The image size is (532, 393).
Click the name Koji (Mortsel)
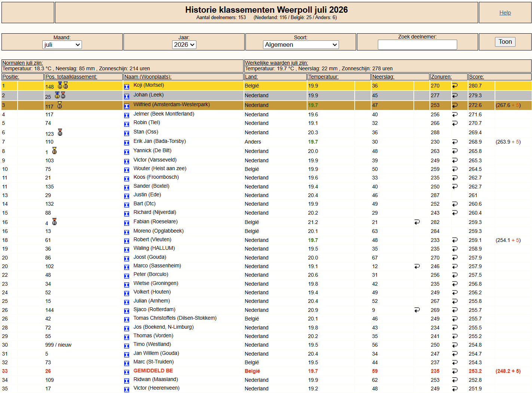click(x=149, y=85)
